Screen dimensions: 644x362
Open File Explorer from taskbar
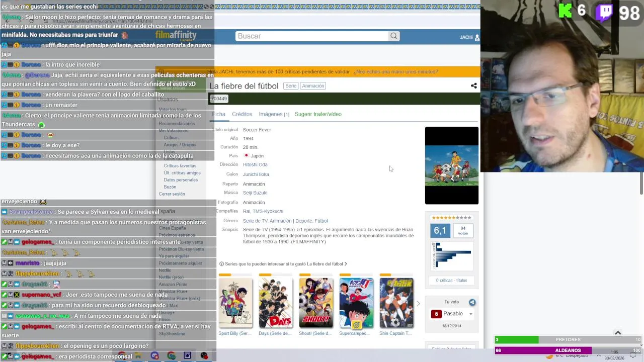point(138,355)
